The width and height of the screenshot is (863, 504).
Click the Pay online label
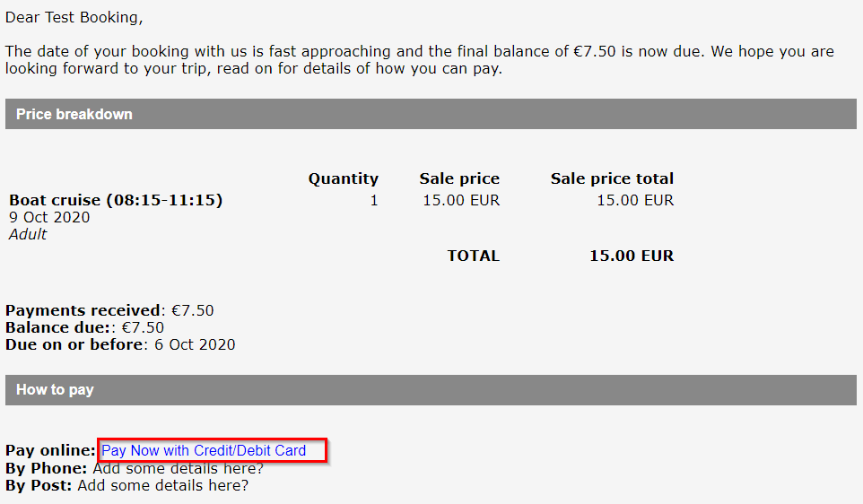50,450
